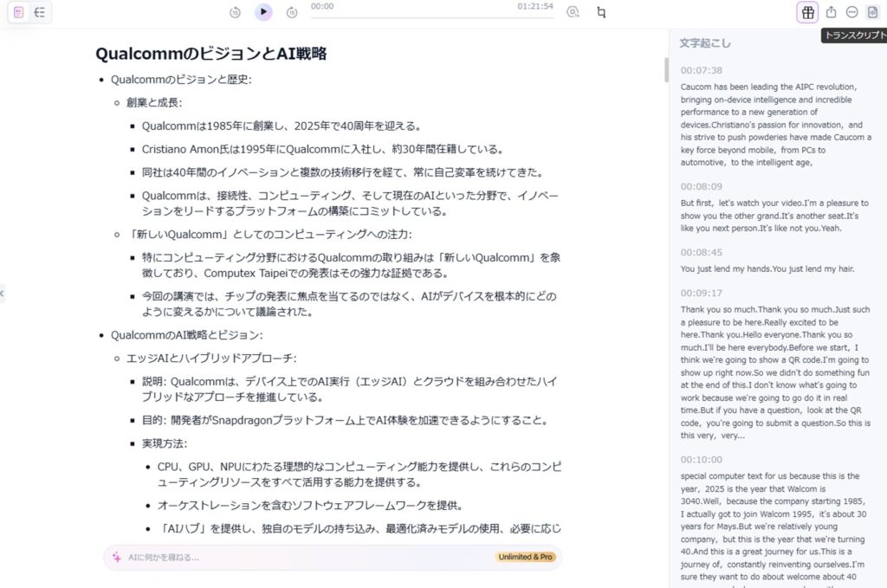Click the bullet 'Qualcommのビジョンと歴史:'
Viewport: 887px width, 588px height.
181,79
